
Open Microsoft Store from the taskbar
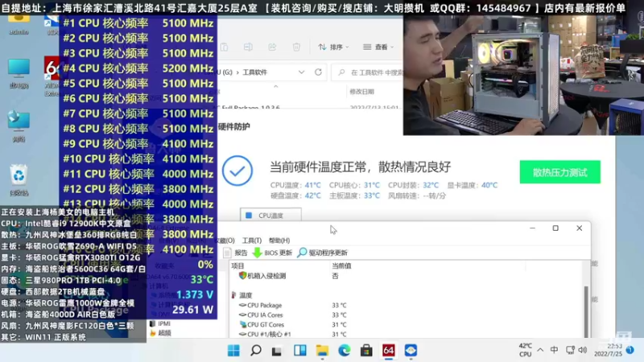coord(366,351)
